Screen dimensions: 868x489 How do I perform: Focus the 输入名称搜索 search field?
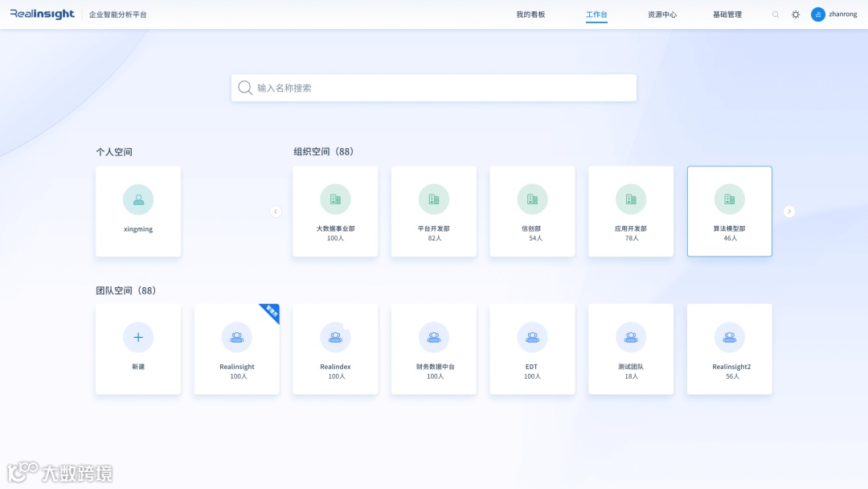point(434,88)
